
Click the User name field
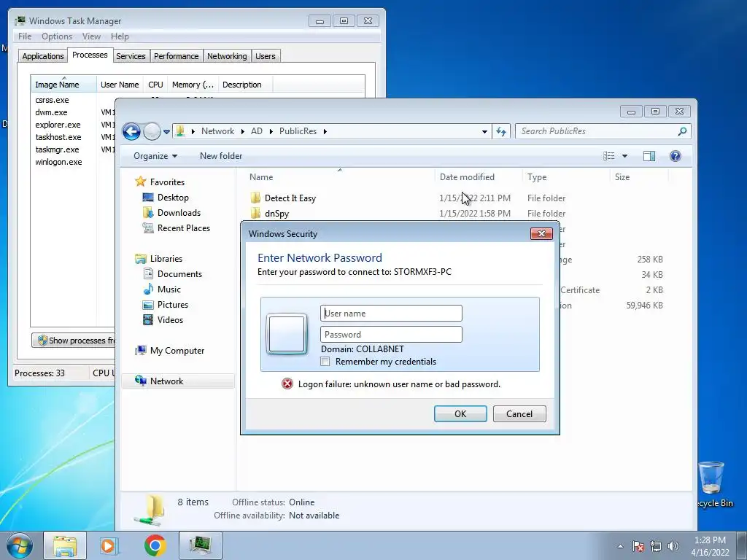coord(391,314)
